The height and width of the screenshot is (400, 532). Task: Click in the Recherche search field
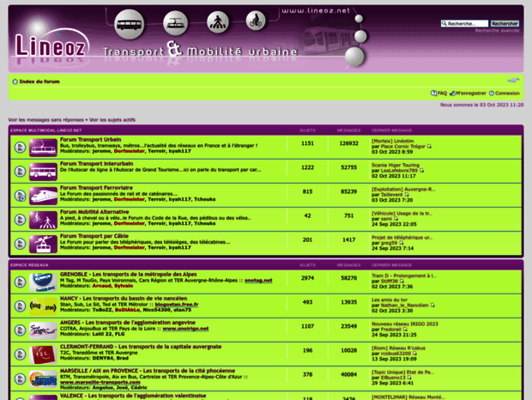click(464, 23)
